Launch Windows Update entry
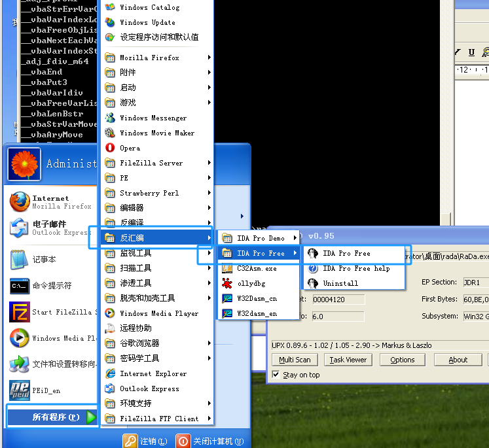This screenshot has width=489, height=448. (x=157, y=22)
